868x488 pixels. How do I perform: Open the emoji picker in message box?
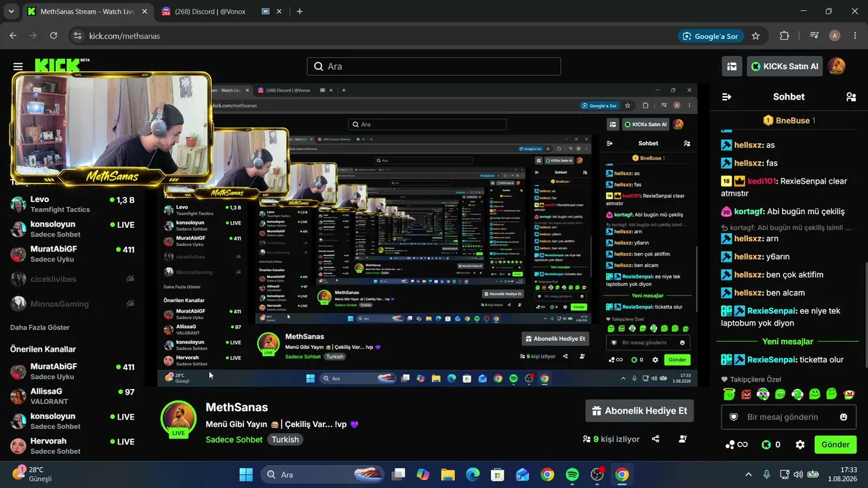tap(844, 417)
